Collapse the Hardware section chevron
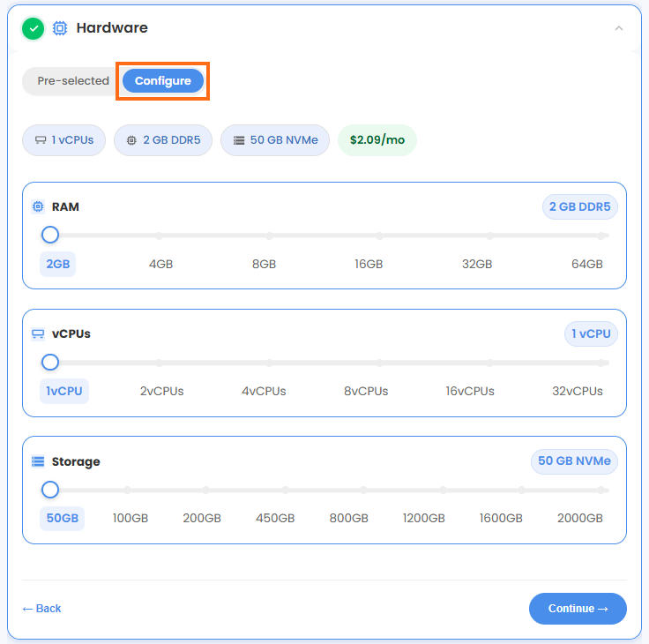The image size is (649, 644). 619,28
